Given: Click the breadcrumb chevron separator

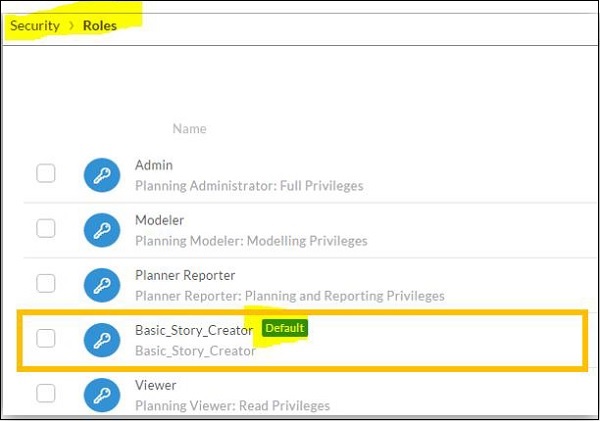Looking at the screenshot, I should click(71, 25).
